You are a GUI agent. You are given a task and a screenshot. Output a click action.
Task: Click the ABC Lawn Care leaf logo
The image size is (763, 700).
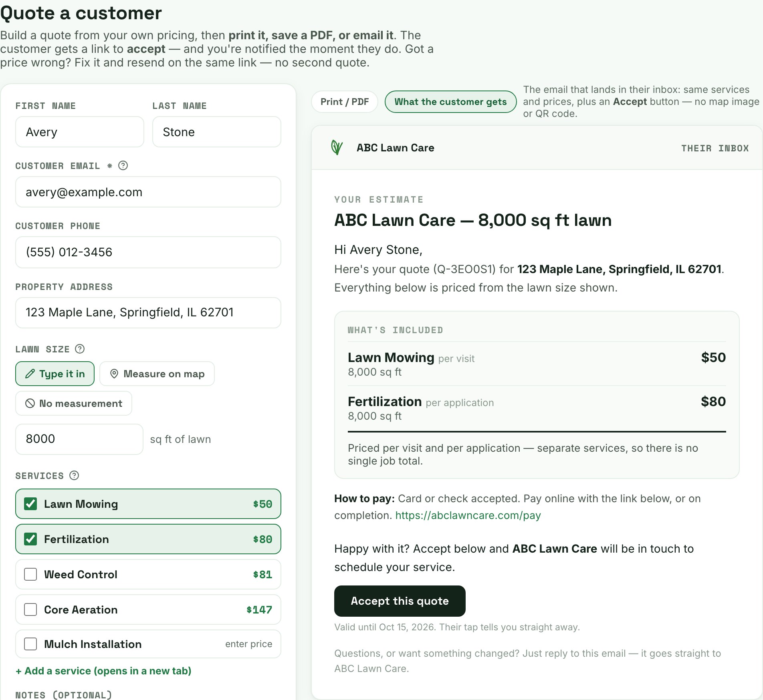pos(337,147)
